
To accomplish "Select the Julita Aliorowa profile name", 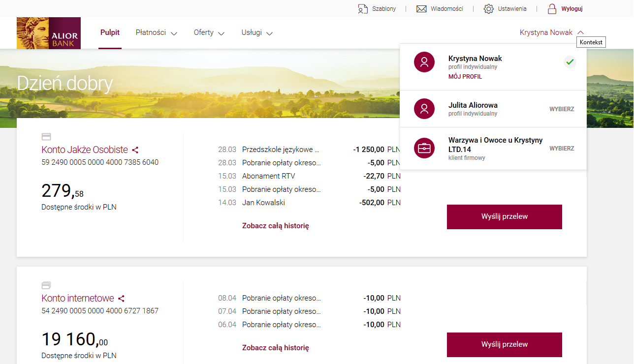I will coord(473,105).
